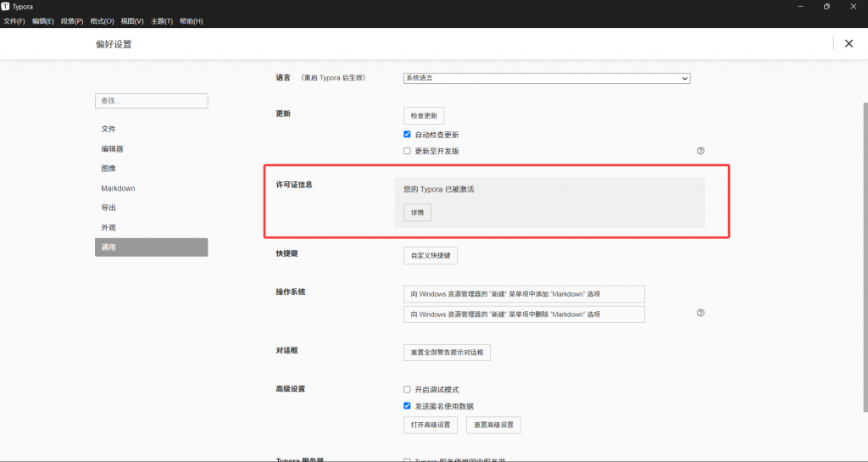Open the 段落(P) menu
Image resolution: width=868 pixels, height=462 pixels.
(72, 21)
